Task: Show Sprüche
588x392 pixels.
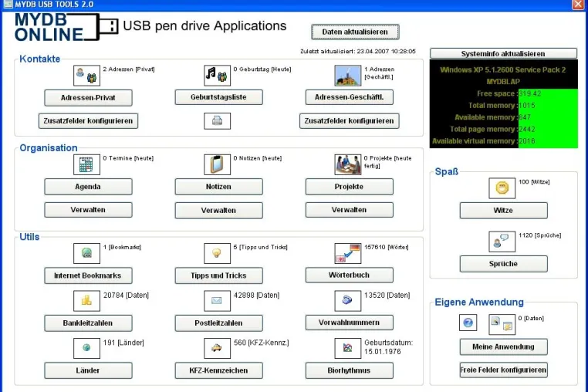Action: coord(504,264)
